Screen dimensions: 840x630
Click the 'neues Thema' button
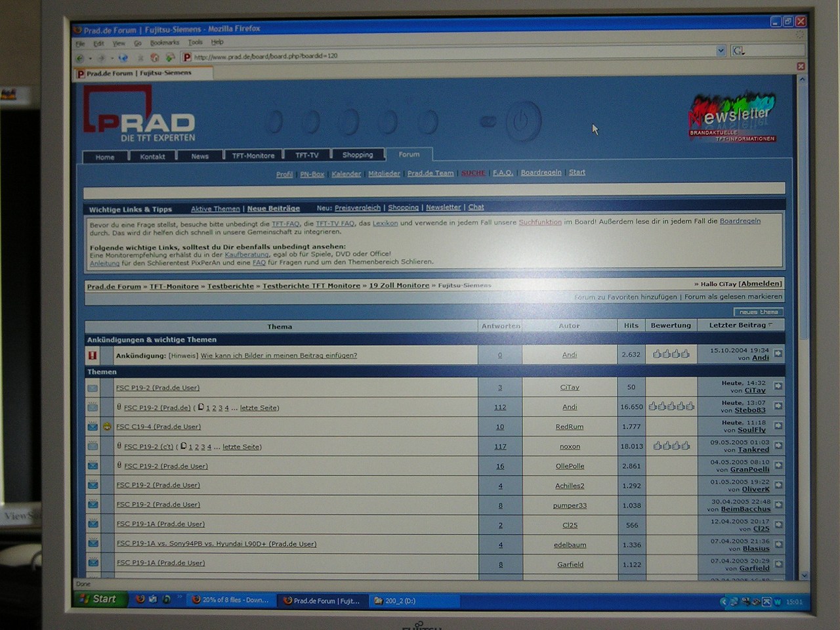pyautogui.click(x=758, y=312)
